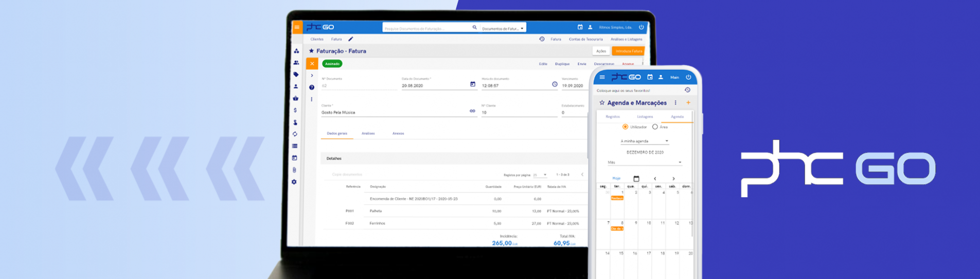Expand the Mês view dropdown

click(x=644, y=163)
